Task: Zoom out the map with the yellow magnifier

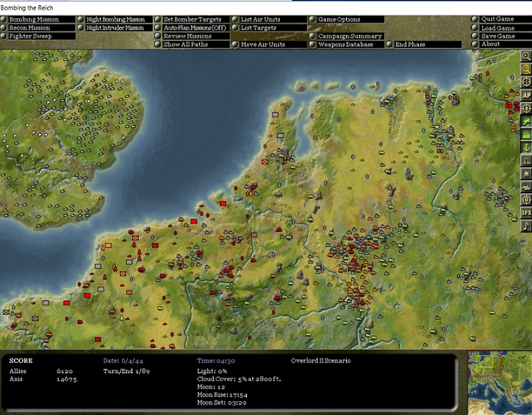Action: click(526, 69)
